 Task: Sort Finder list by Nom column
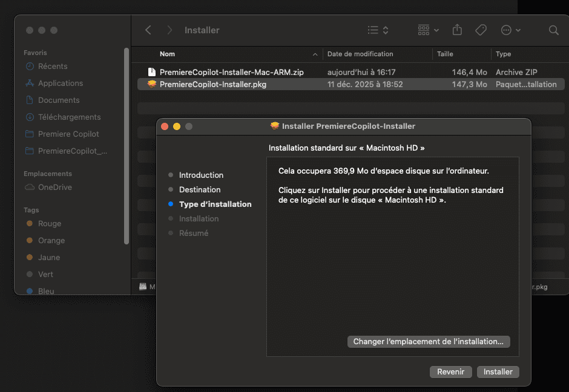167,54
